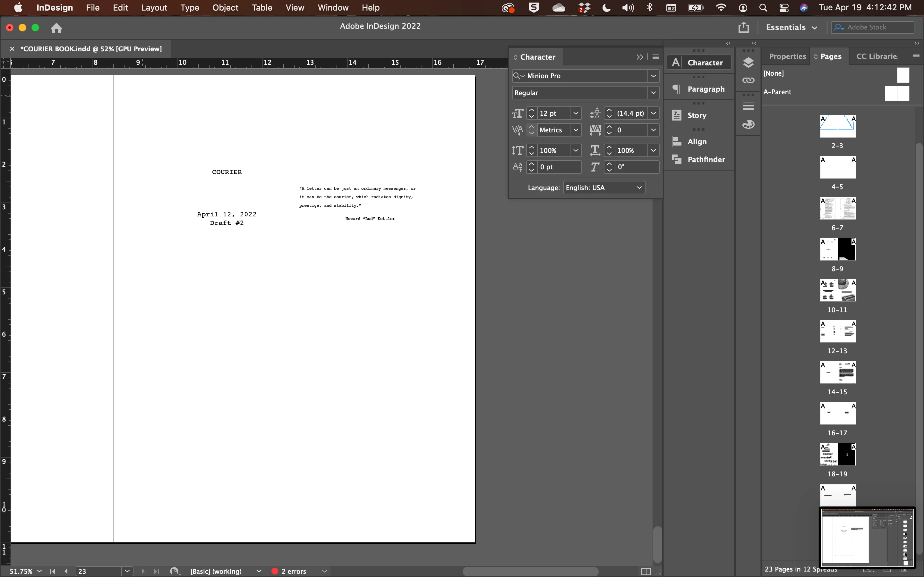Select the A-Parent page entry

(x=777, y=92)
